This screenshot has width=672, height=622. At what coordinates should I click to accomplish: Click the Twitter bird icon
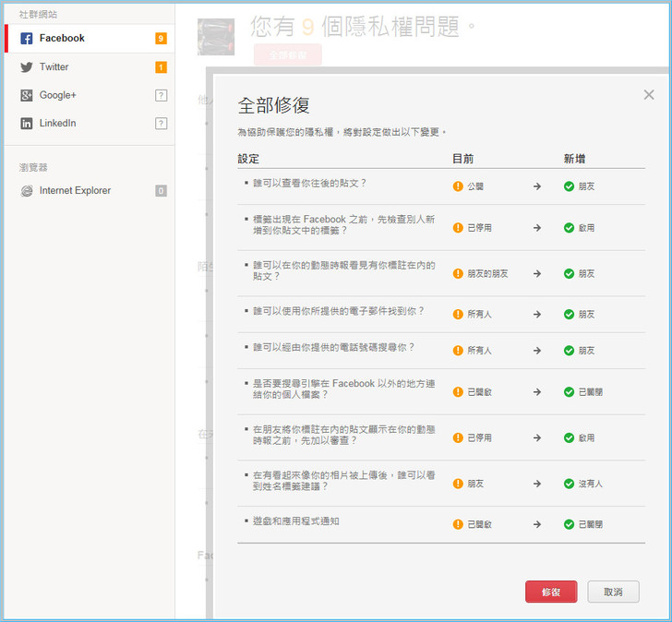[x=27, y=67]
